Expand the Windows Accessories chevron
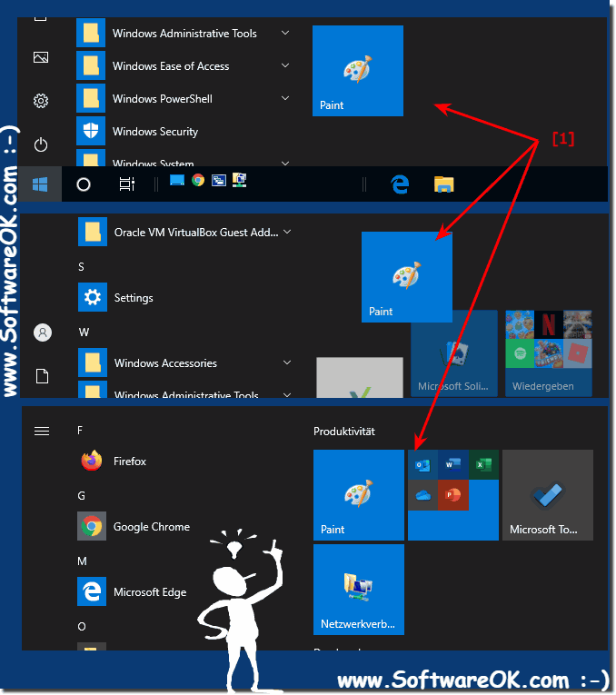 pyautogui.click(x=287, y=362)
